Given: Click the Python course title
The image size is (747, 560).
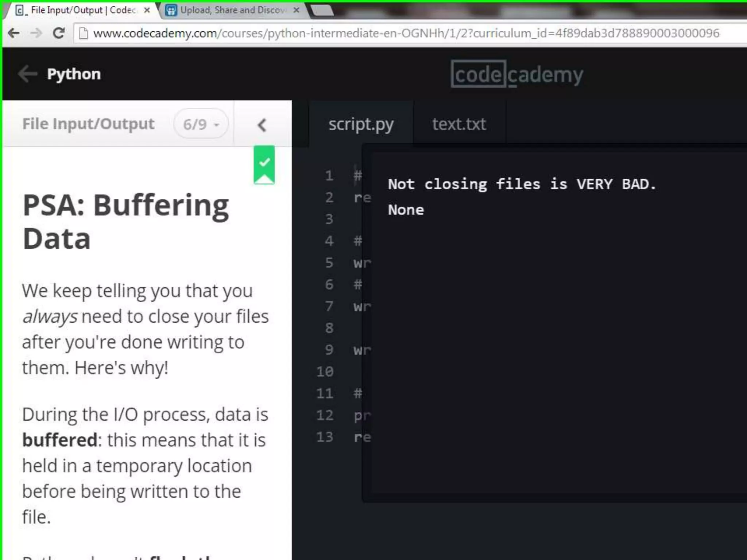Looking at the screenshot, I should coord(74,74).
